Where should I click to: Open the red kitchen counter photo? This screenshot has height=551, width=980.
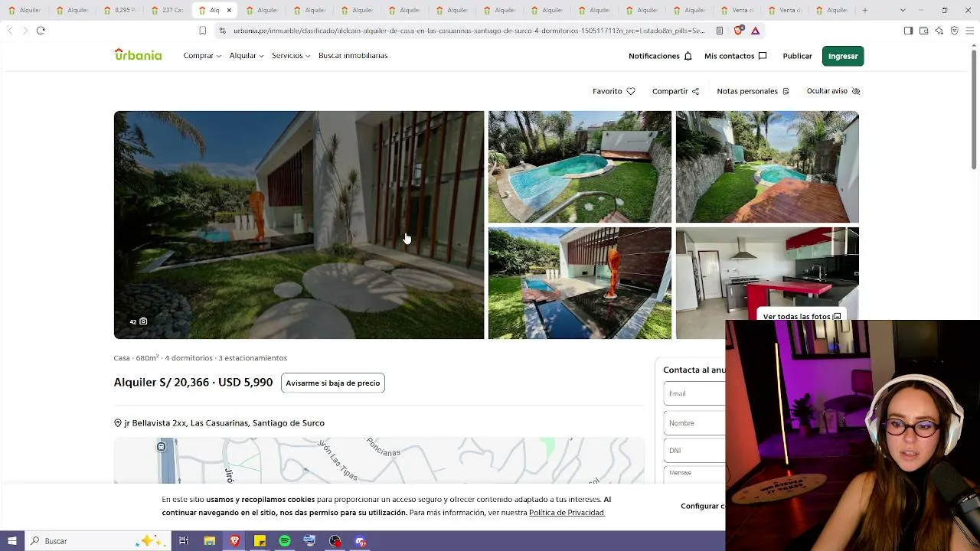point(767,283)
